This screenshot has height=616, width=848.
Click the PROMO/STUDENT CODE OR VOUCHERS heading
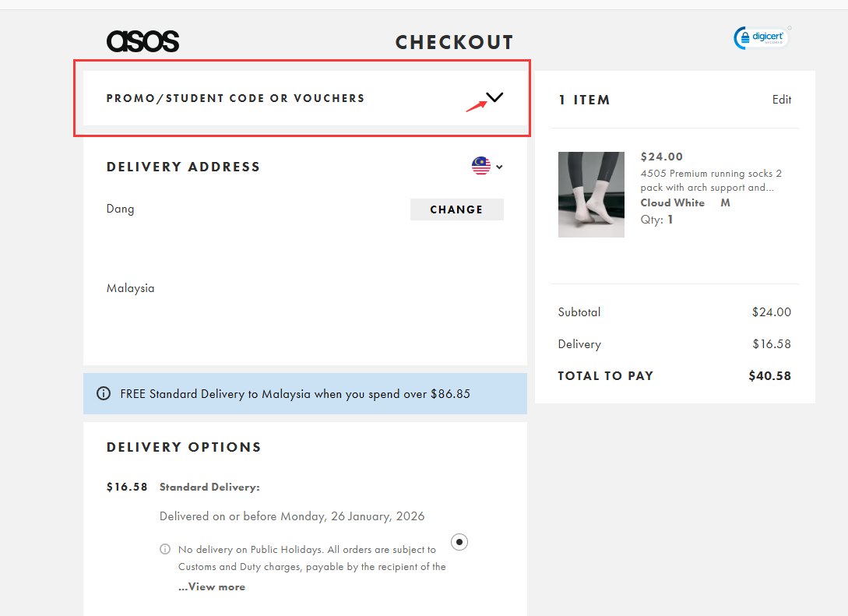pyautogui.click(x=235, y=98)
